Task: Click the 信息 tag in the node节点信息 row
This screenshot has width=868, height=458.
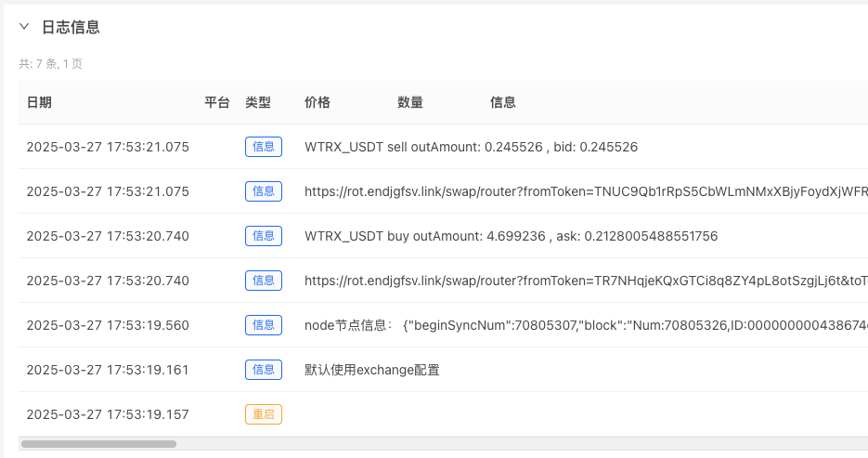Action: tap(264, 325)
